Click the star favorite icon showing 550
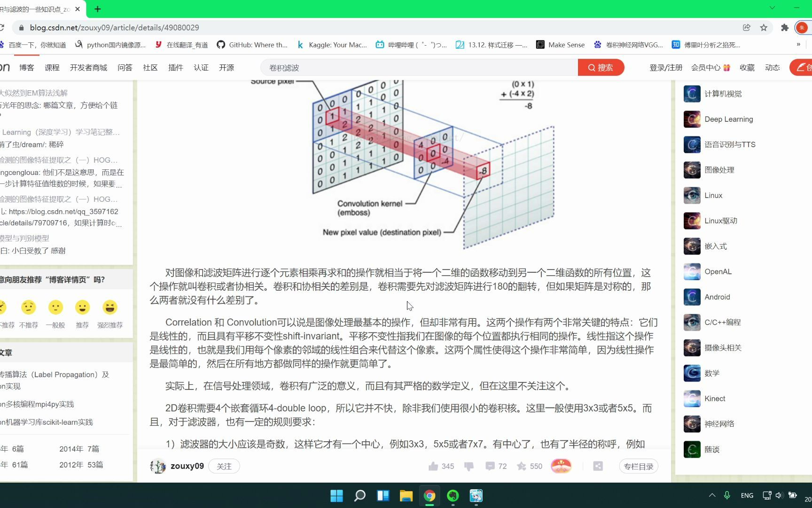Screen dimensions: 812x508 pos(521,466)
